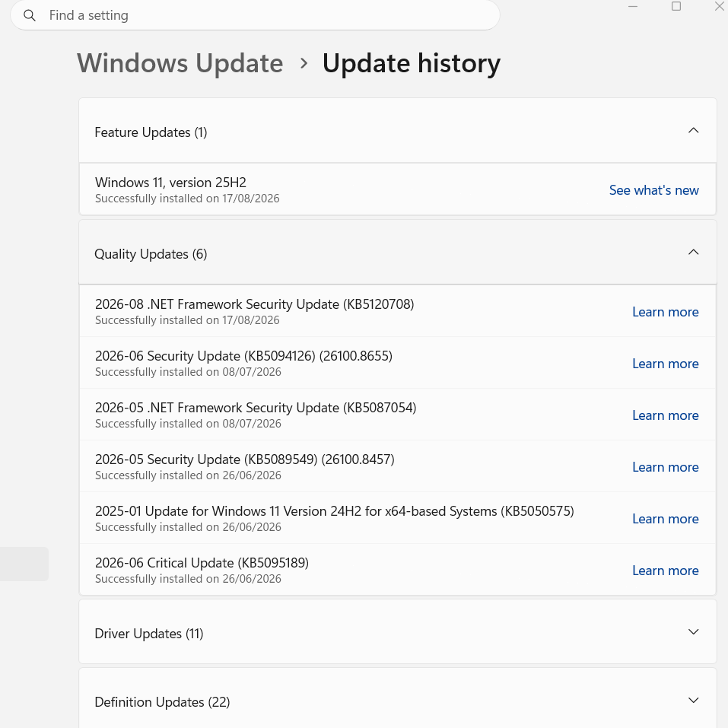
Task: Collapse the Feature Updates section chevron
Action: [693, 131]
